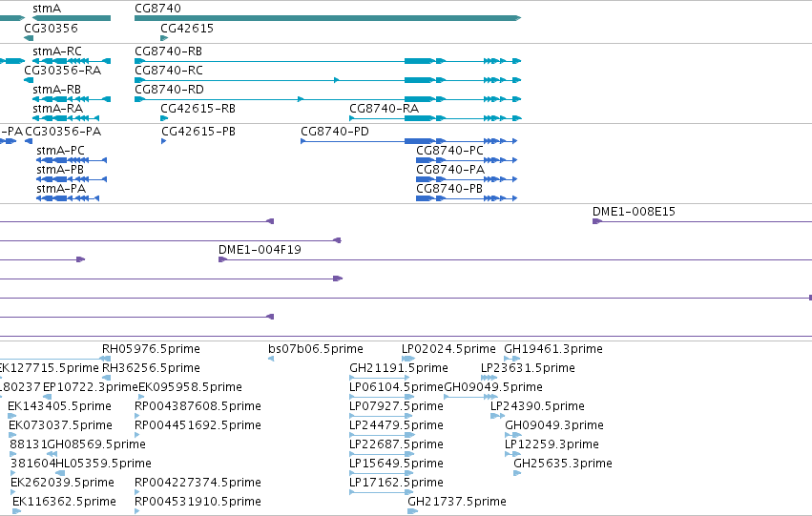
Task: Select the CG8740 gene bar
Action: click(327, 18)
